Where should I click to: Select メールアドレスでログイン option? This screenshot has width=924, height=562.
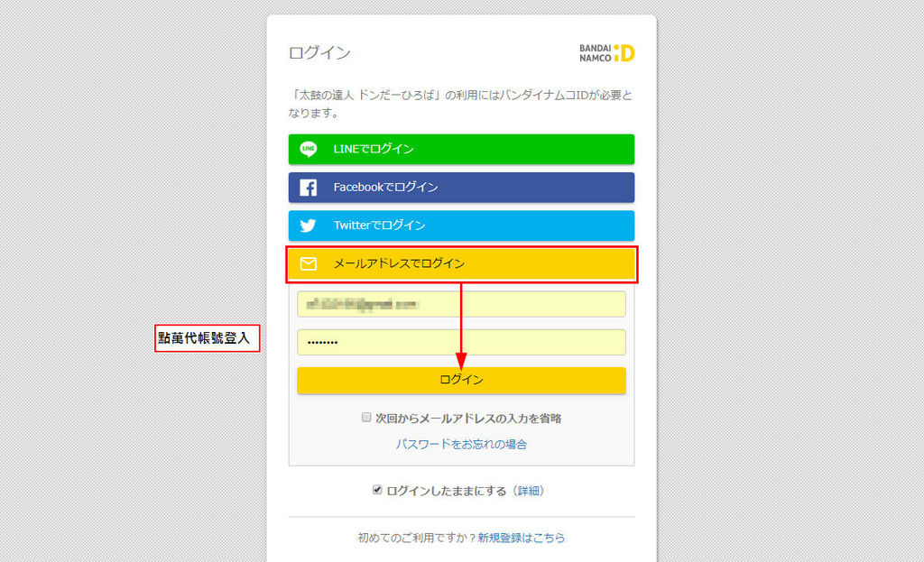[x=461, y=264]
